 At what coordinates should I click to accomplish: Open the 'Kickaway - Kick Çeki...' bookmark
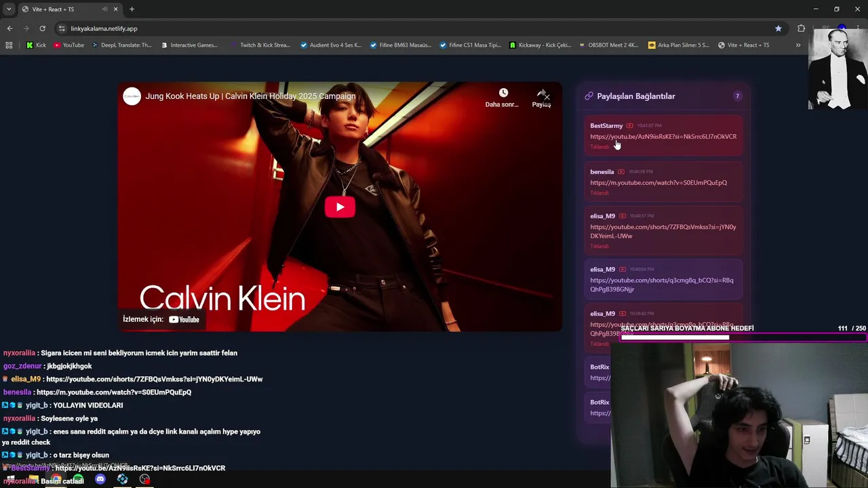[x=540, y=45]
